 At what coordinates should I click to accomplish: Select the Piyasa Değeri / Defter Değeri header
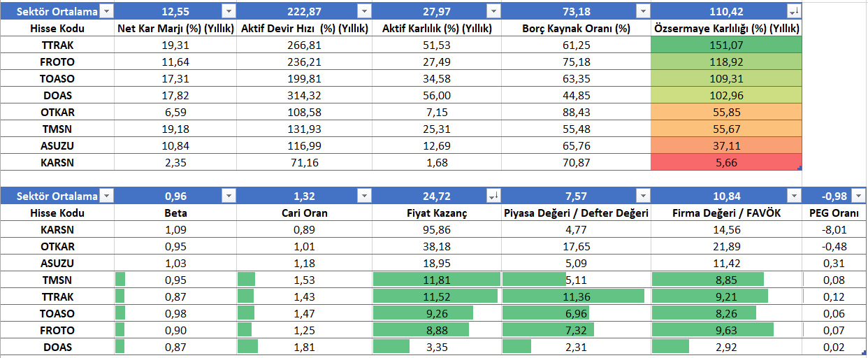576,213
